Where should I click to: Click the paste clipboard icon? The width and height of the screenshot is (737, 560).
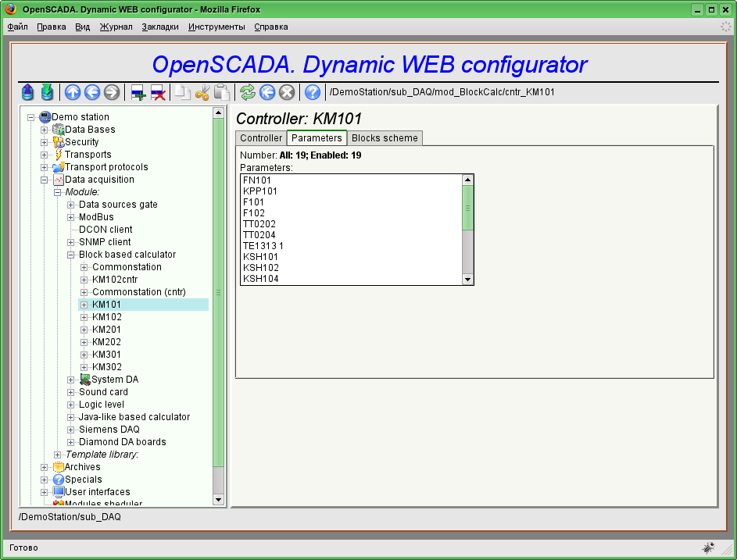point(221,92)
